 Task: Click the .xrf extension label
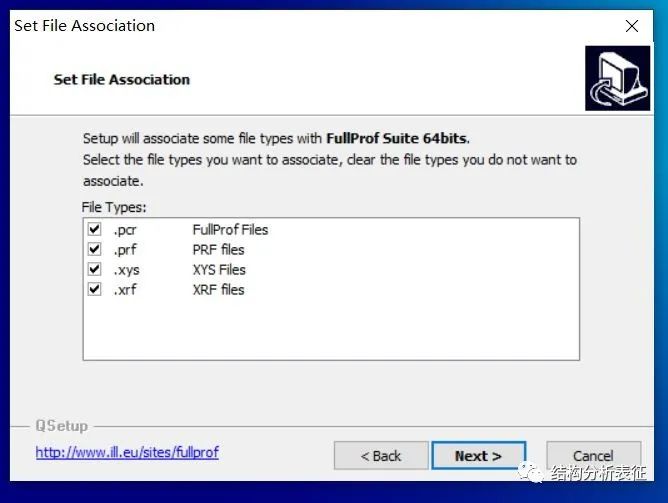pos(125,290)
